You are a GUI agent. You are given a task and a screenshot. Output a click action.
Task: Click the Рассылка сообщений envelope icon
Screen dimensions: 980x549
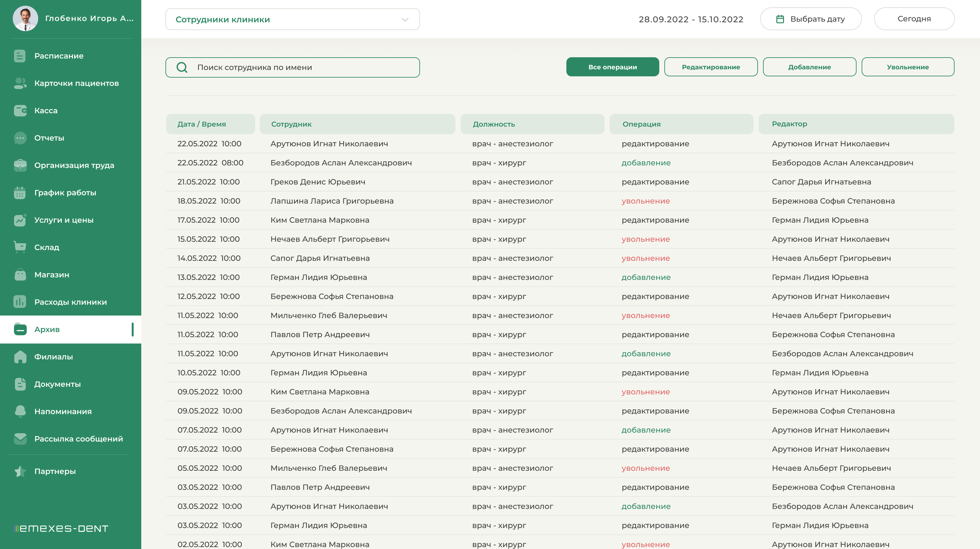pos(20,439)
